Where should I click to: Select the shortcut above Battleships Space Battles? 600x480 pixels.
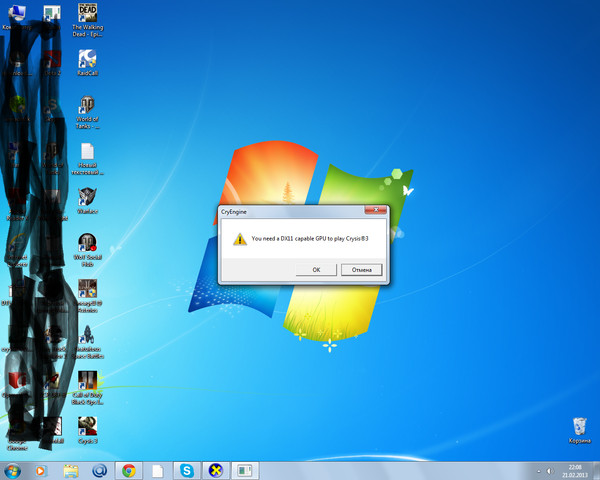(88, 296)
